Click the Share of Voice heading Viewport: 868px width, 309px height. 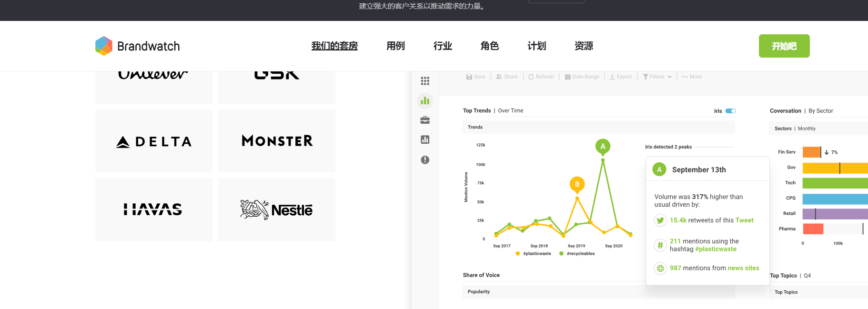481,275
